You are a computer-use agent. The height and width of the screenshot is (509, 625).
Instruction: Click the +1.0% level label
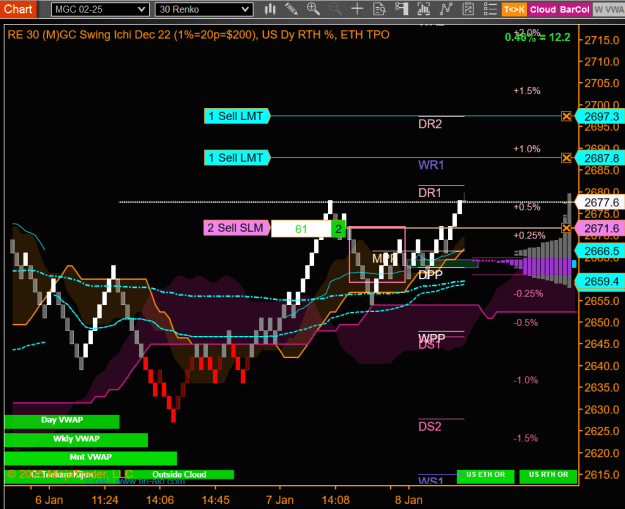tap(527, 149)
